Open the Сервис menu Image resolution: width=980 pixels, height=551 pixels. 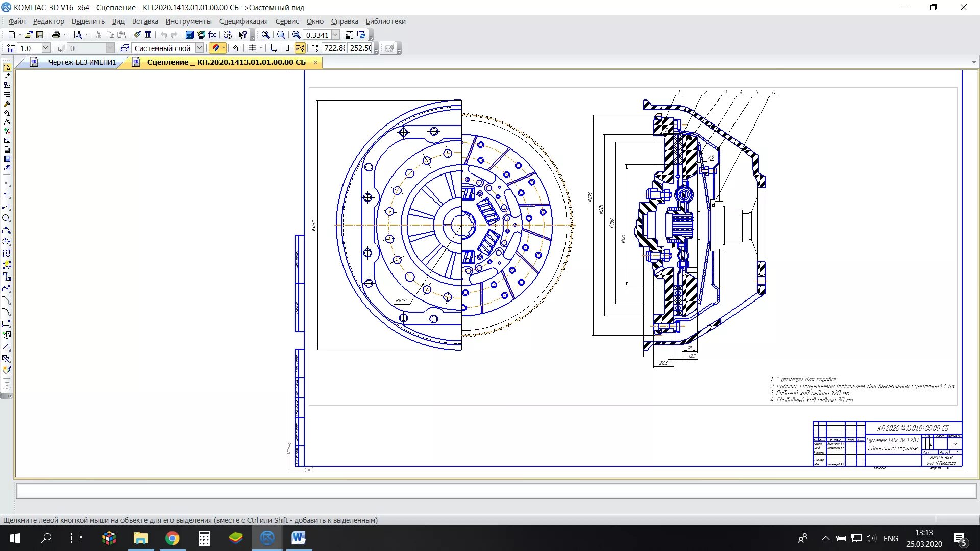tap(287, 21)
